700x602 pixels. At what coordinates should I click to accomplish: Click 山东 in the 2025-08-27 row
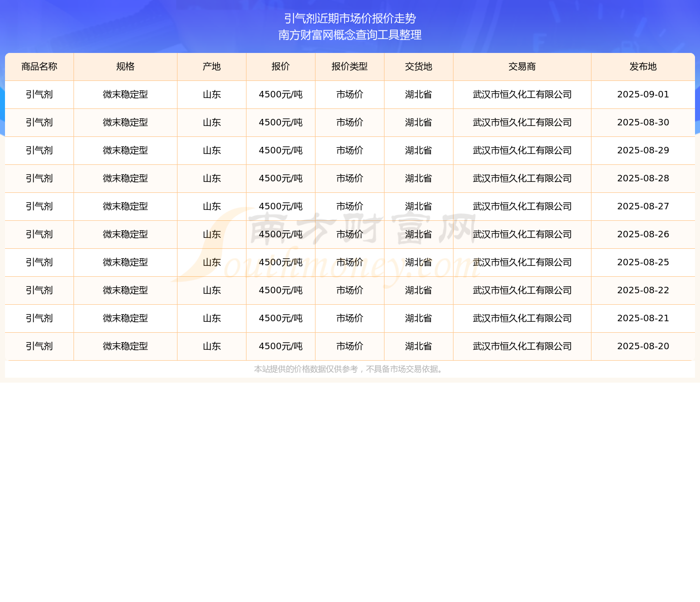coord(212,206)
